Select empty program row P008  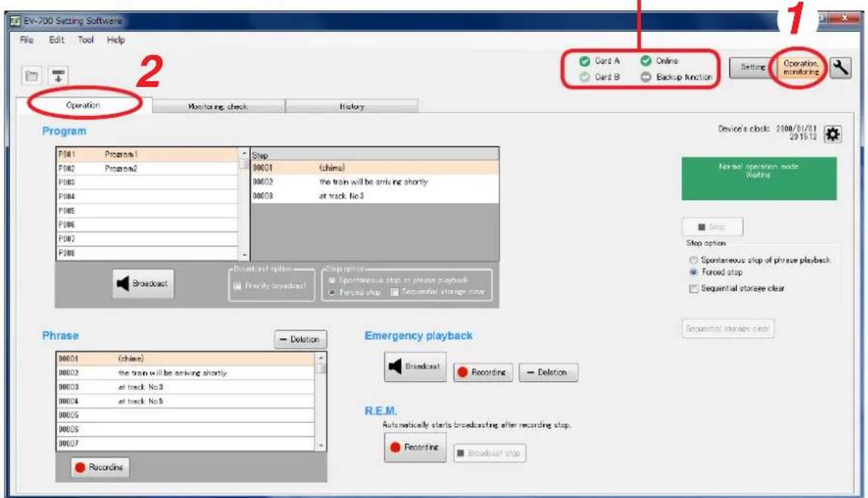[x=147, y=253]
